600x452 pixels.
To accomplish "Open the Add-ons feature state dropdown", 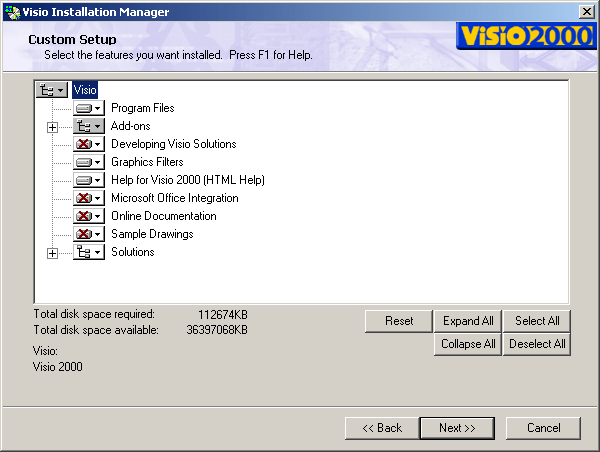I will pyautogui.click(x=89, y=126).
